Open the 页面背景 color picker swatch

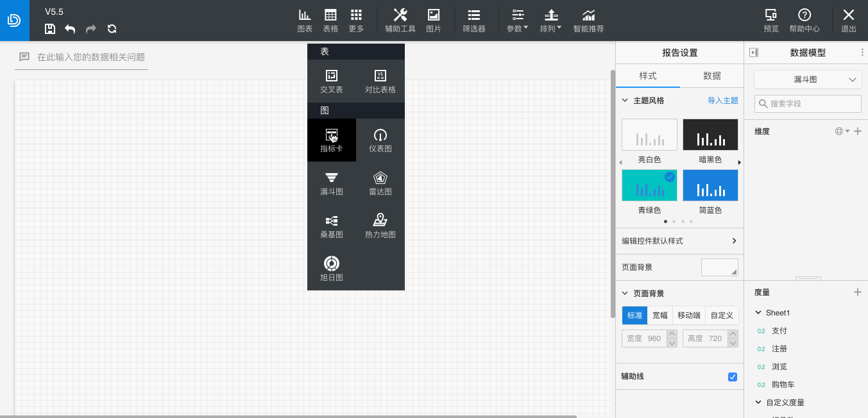click(x=719, y=267)
